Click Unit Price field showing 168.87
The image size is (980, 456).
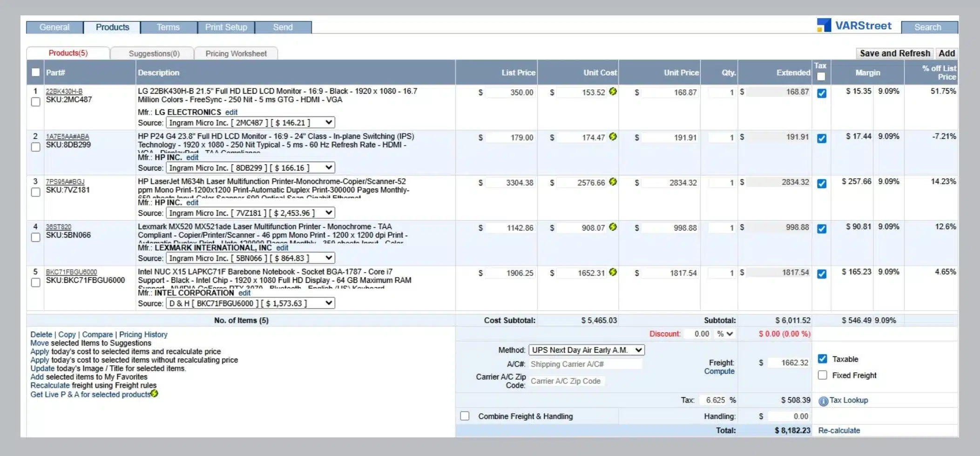(670, 92)
